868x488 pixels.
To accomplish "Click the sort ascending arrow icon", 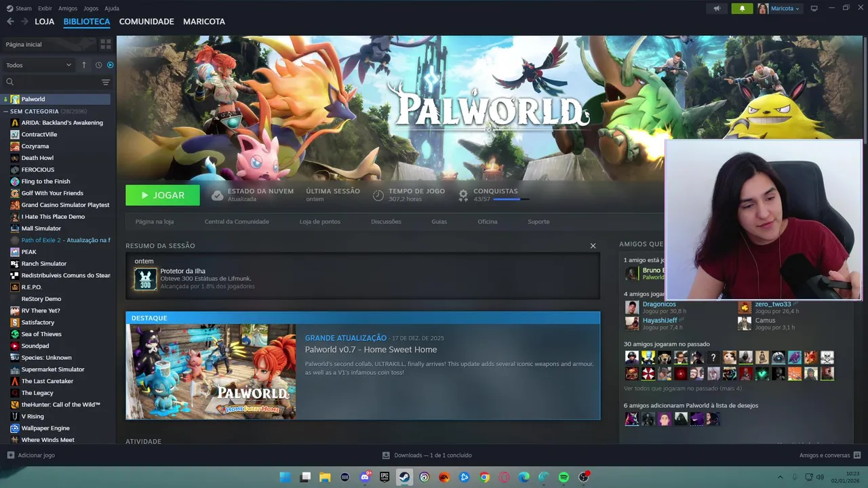I will (x=84, y=65).
